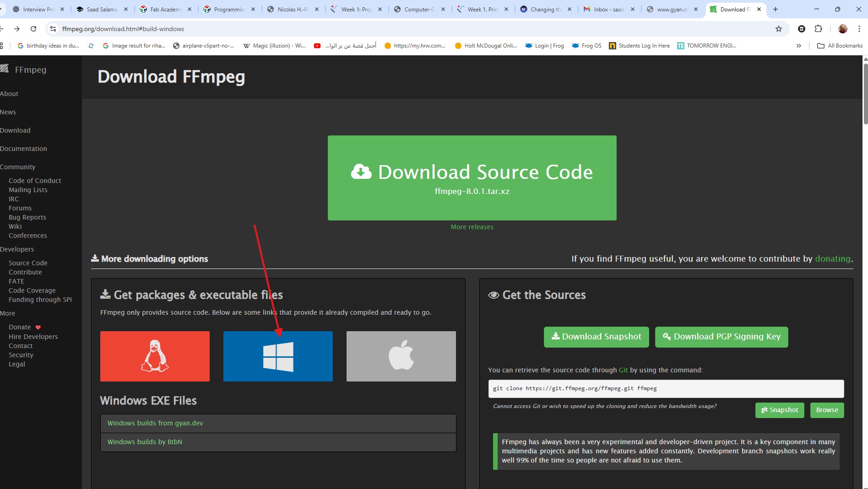
Task: Open the Login | Frog bookmark
Action: tap(544, 46)
